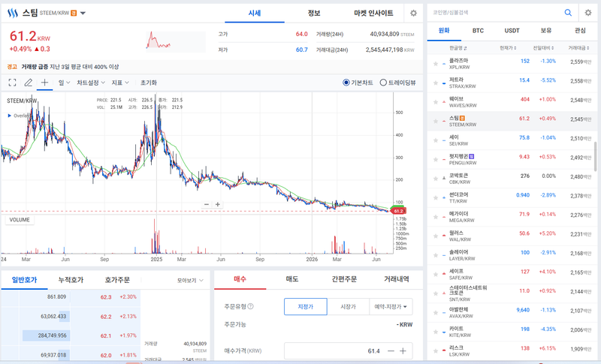Click the search magnifier icon
This screenshot has height=364, width=601.
(x=568, y=13)
